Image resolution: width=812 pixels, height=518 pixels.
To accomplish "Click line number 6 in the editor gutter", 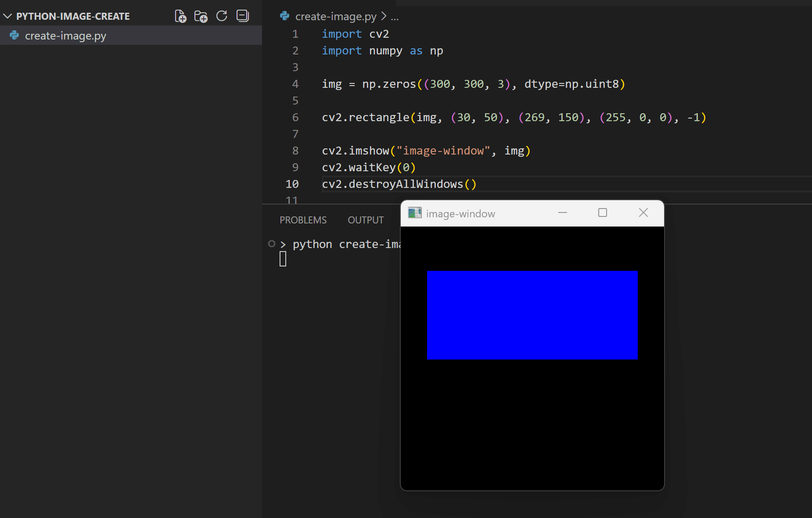I will tap(295, 117).
